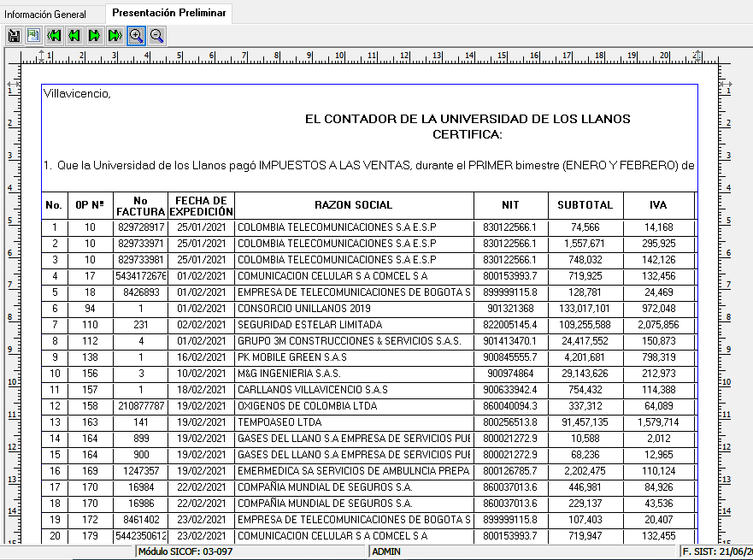Click Módulo SICOF status bar panel
Viewport: 753px width, 560px height.
(x=251, y=552)
